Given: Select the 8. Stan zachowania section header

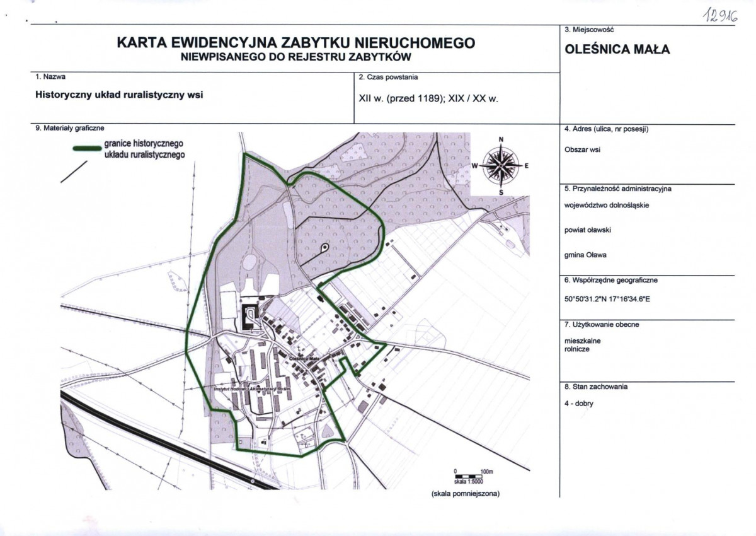Looking at the screenshot, I should point(598,388).
